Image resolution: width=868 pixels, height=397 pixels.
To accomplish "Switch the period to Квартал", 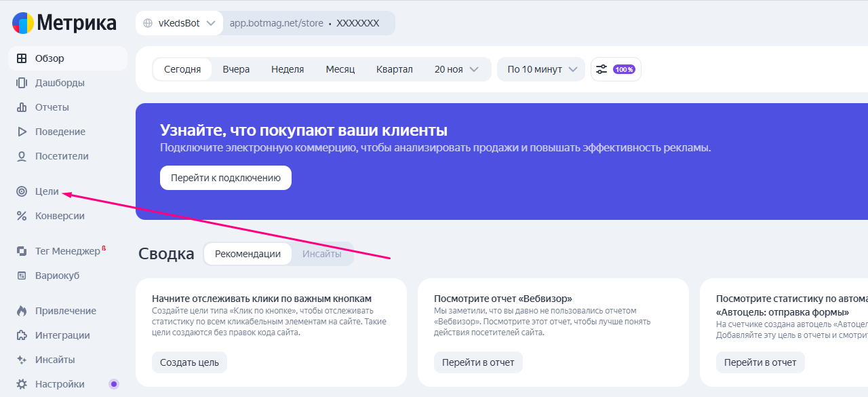I will click(x=394, y=69).
